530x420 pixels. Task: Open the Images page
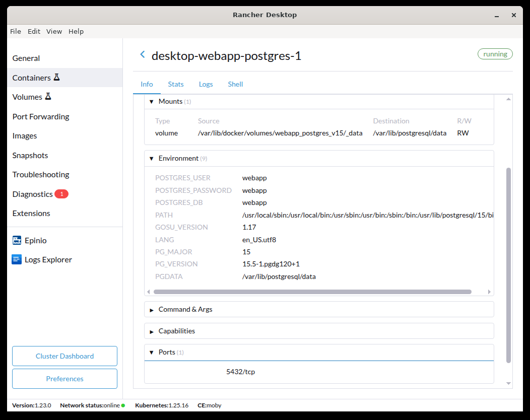pos(64,135)
